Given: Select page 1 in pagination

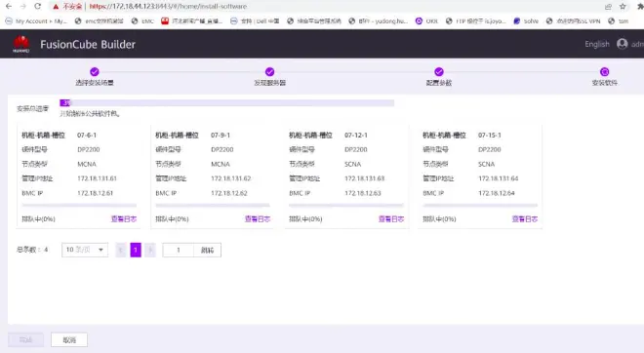Looking at the screenshot, I should point(136,250).
